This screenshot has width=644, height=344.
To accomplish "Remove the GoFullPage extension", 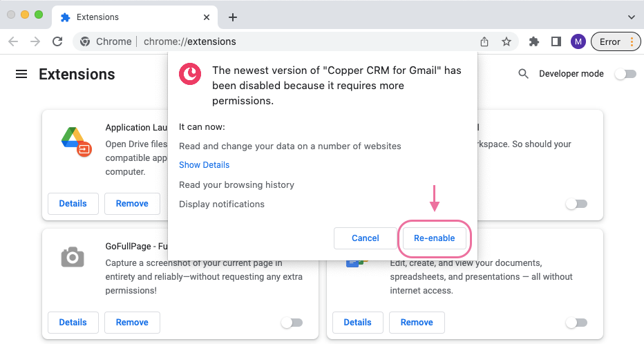I will tap(132, 323).
